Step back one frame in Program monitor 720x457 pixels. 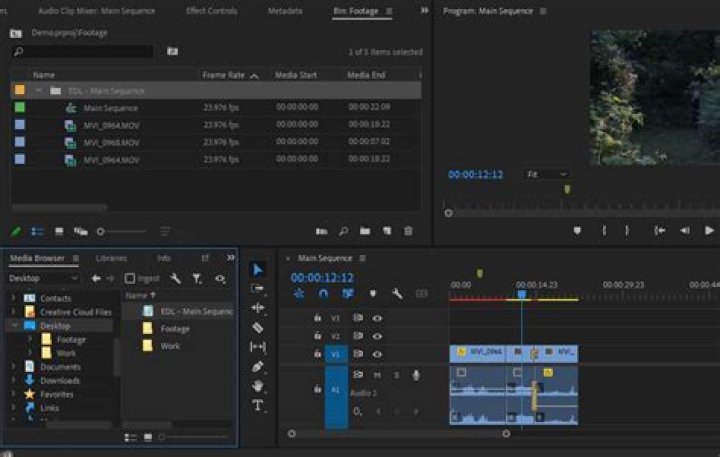pos(685,231)
